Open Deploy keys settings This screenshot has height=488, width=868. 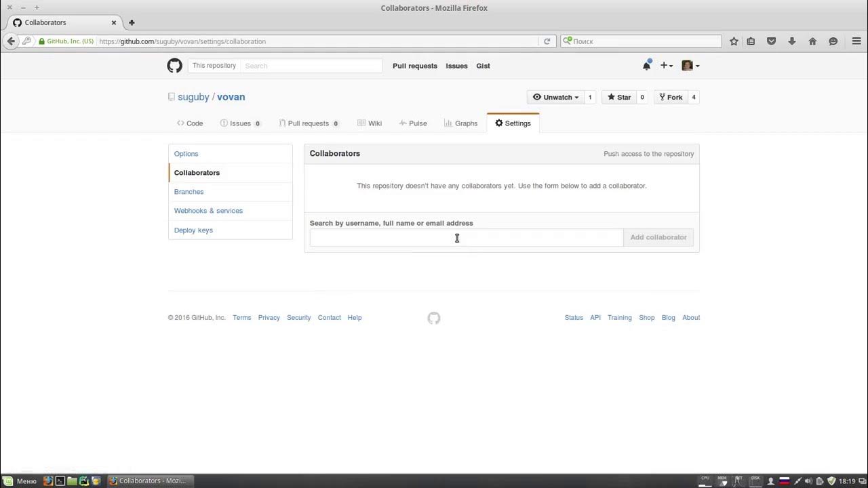(x=231, y=230)
